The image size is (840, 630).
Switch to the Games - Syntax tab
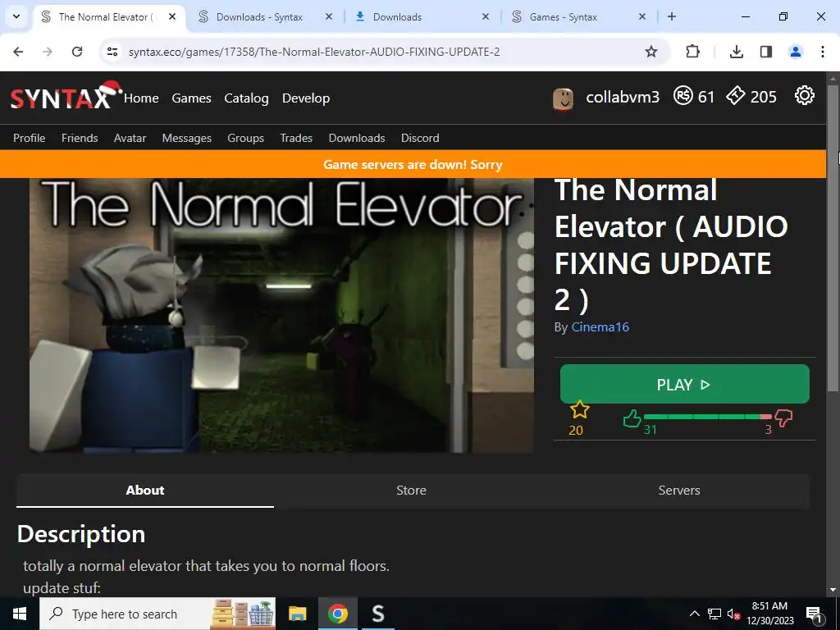click(577, 16)
